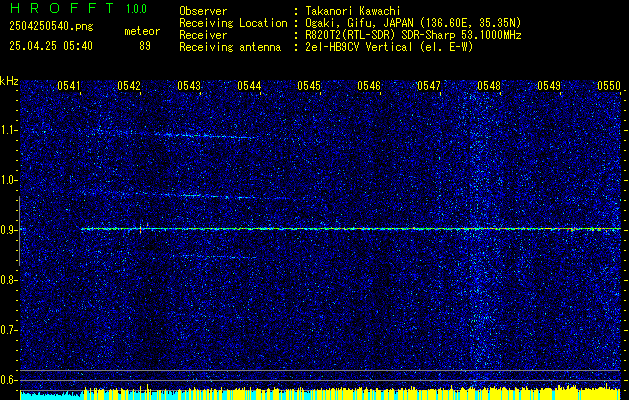Screen dimensions: 629x400
Task: Click the version number 1.0.0
Action: 136,8
